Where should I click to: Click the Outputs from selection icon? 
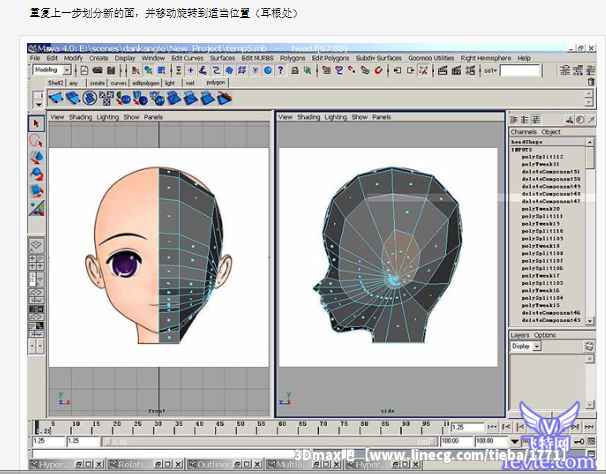pos(410,70)
